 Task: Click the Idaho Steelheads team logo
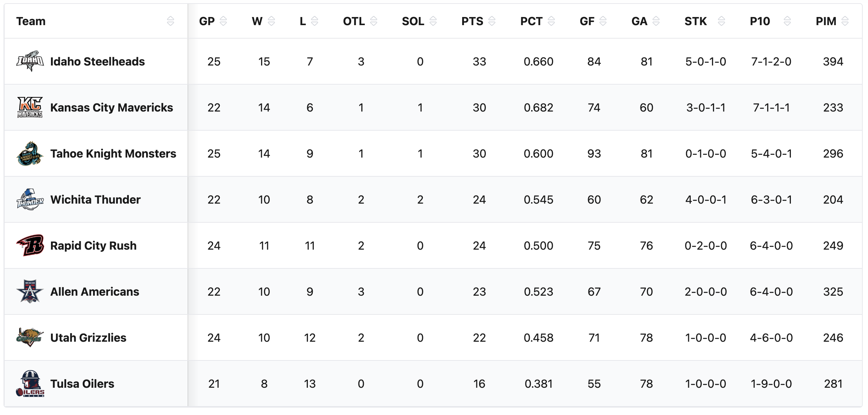click(30, 61)
